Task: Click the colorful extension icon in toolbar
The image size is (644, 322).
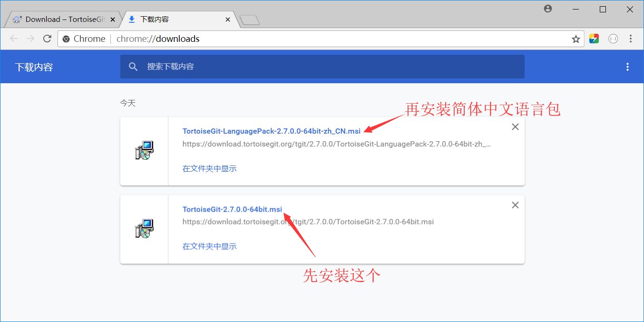Action: click(x=594, y=39)
